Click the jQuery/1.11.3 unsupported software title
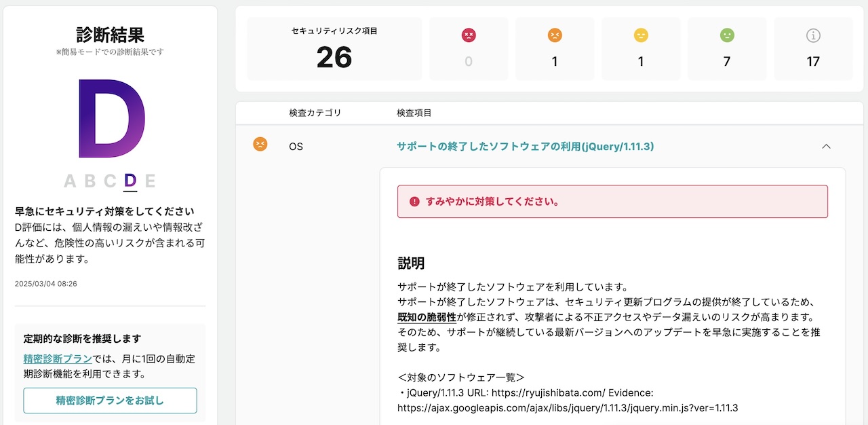The width and height of the screenshot is (868, 425). click(x=525, y=146)
